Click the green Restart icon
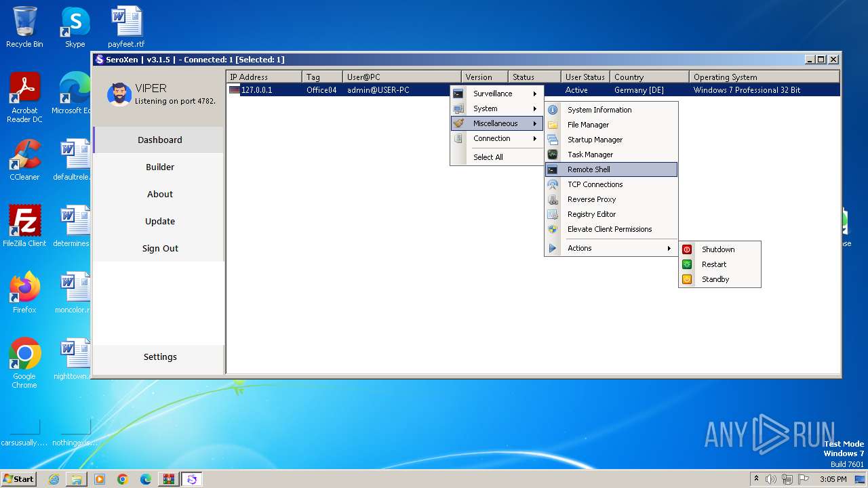This screenshot has height=488, width=868. click(x=687, y=264)
